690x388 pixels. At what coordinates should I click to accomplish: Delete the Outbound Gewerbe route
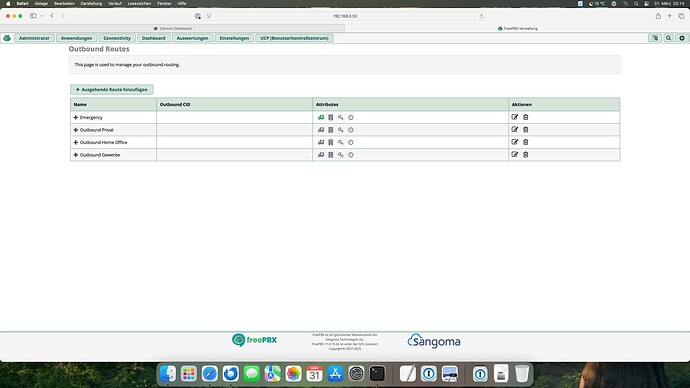pos(525,154)
